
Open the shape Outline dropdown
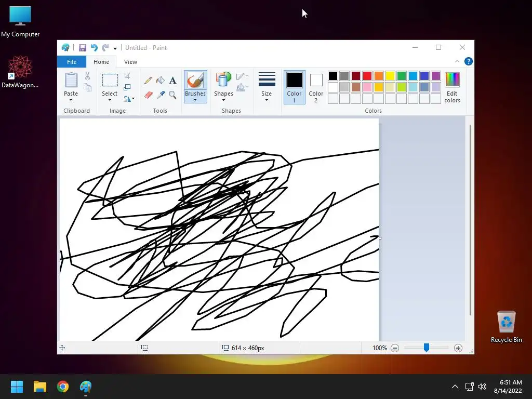[x=242, y=76]
